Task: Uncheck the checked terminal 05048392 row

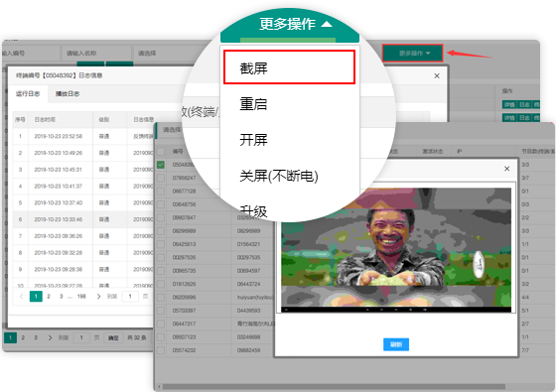Action: pos(161,165)
